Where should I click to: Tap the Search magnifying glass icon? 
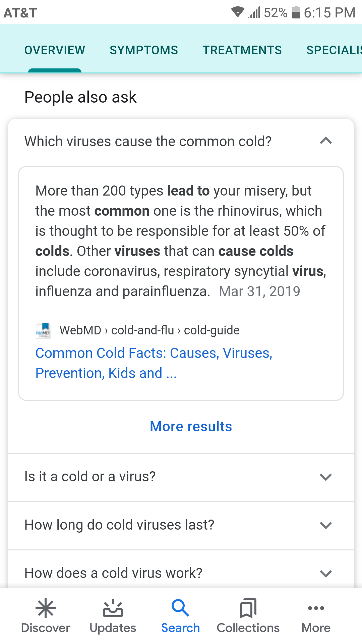(180, 608)
